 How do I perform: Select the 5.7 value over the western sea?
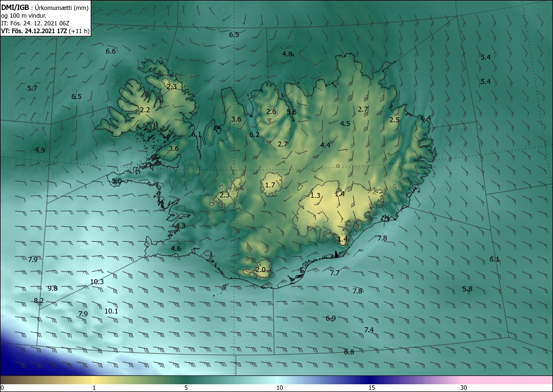click(x=32, y=88)
